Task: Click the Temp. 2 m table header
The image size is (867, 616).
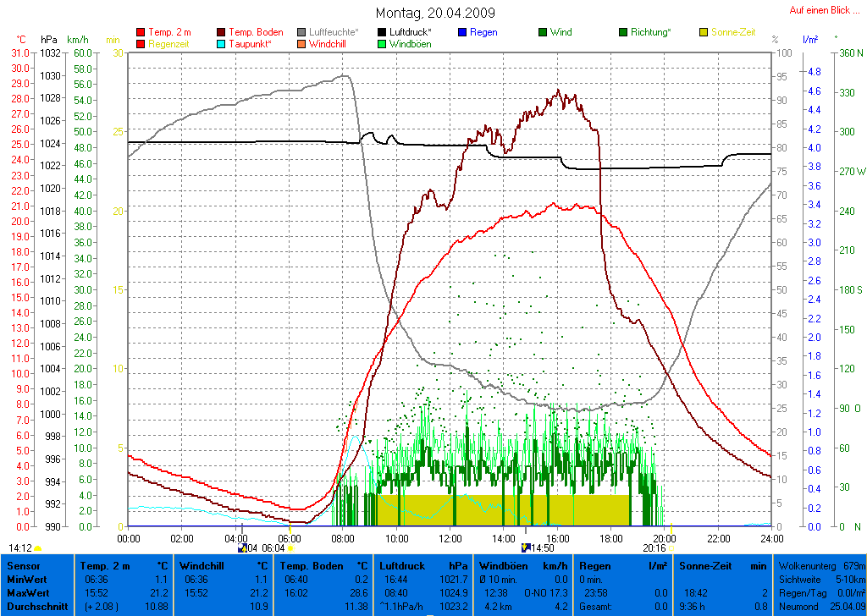Action: pyautogui.click(x=107, y=565)
